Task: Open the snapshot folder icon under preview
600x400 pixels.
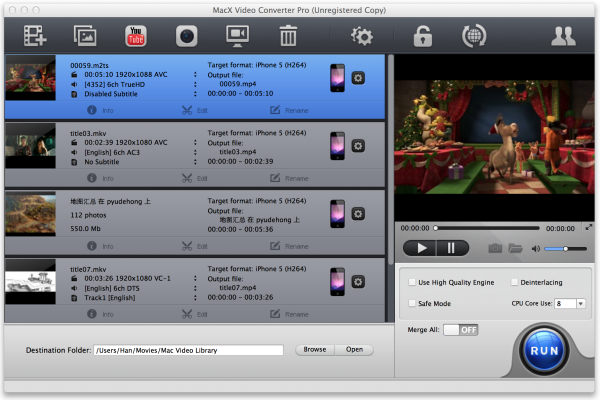Action: coord(515,248)
